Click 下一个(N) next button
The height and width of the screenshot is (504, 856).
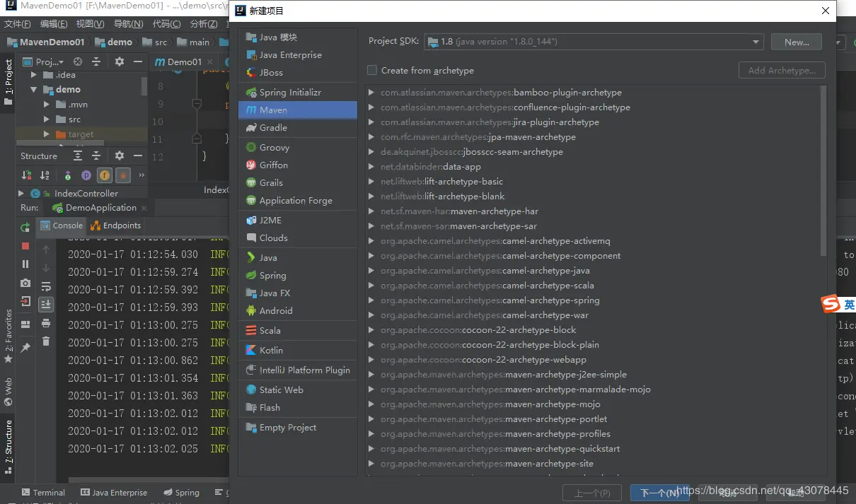point(660,493)
